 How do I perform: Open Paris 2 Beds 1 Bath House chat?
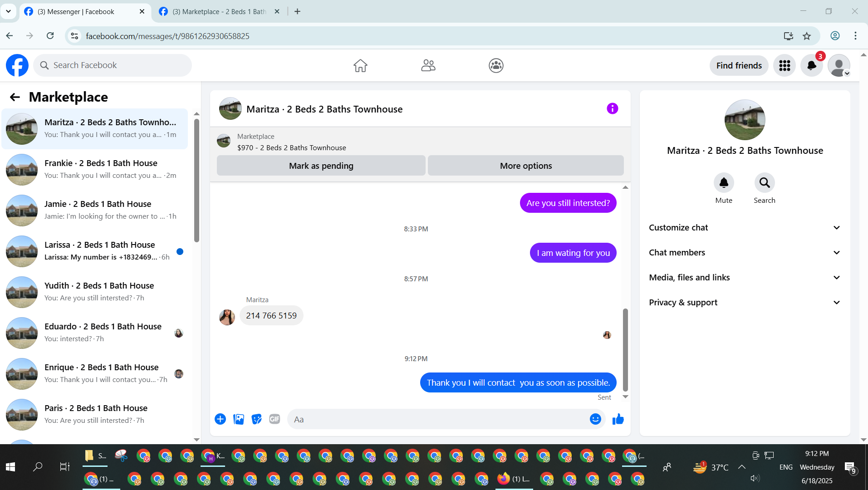click(94, 415)
